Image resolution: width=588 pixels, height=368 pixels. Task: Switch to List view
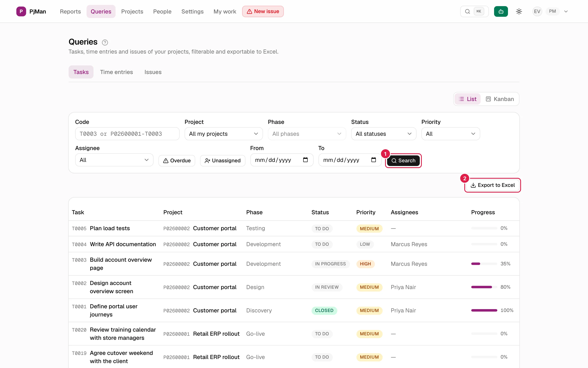point(467,99)
